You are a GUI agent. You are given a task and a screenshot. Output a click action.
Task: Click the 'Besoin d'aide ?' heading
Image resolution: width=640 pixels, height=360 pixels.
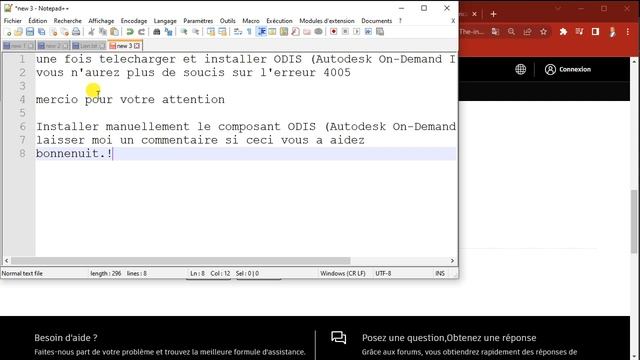coord(66,338)
